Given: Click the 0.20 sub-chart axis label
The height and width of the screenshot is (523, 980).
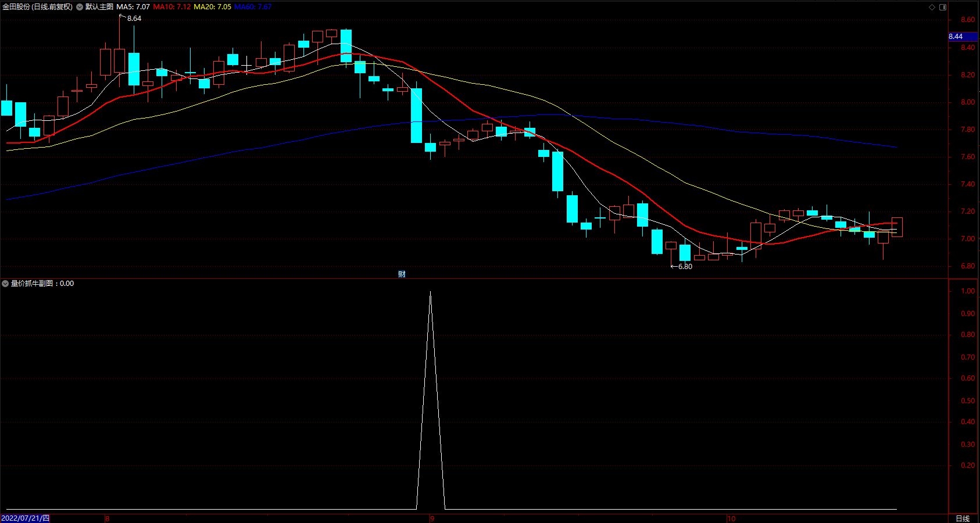Looking at the screenshot, I should (x=968, y=465).
